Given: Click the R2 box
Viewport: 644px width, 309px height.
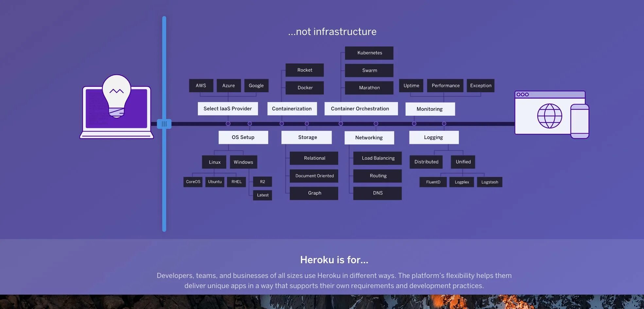Looking at the screenshot, I should tap(263, 182).
